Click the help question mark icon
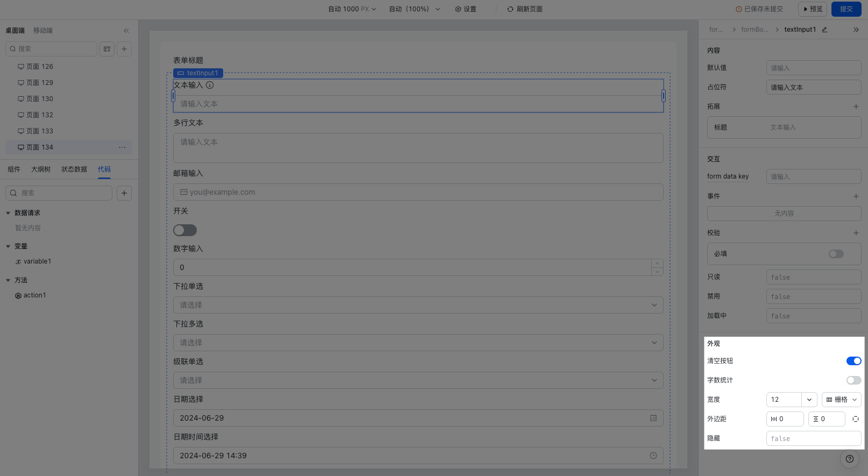868x476 pixels. point(850,459)
